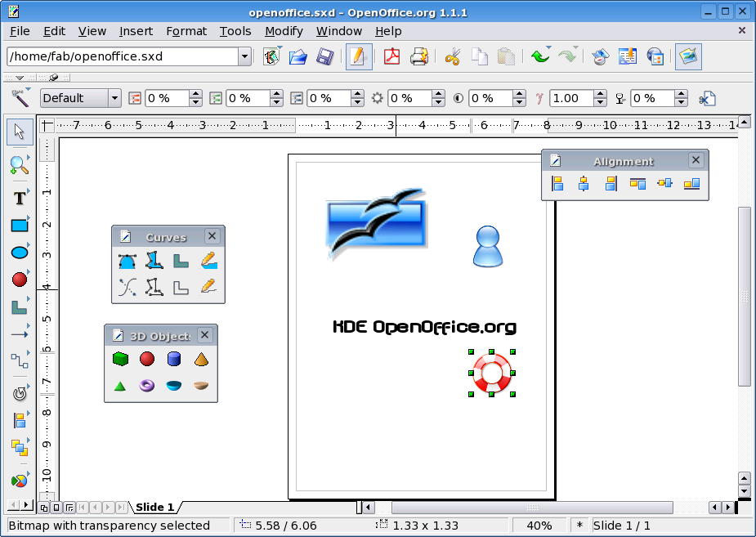This screenshot has width=756, height=537.
Task: Cut selection with scissors icon
Action: tap(452, 57)
